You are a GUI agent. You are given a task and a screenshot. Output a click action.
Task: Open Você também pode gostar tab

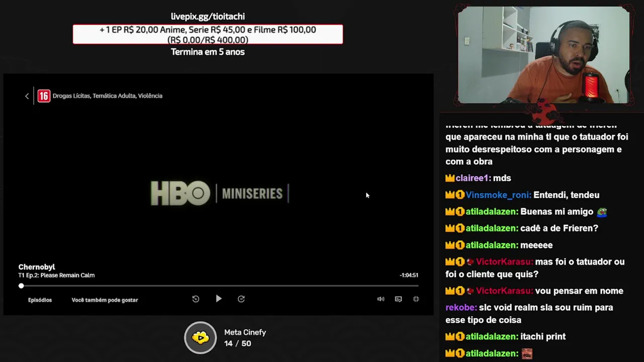(x=105, y=300)
